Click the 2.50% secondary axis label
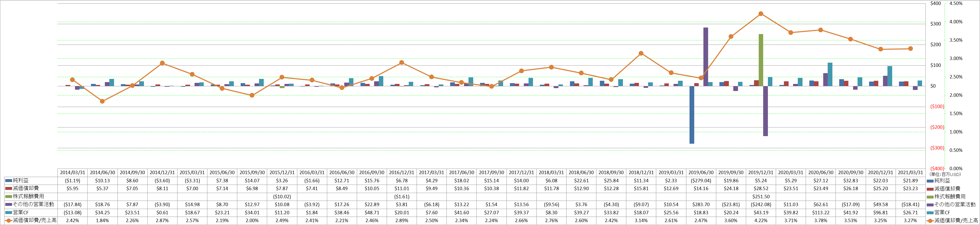Viewport: 980px width, 225px height. [956, 77]
